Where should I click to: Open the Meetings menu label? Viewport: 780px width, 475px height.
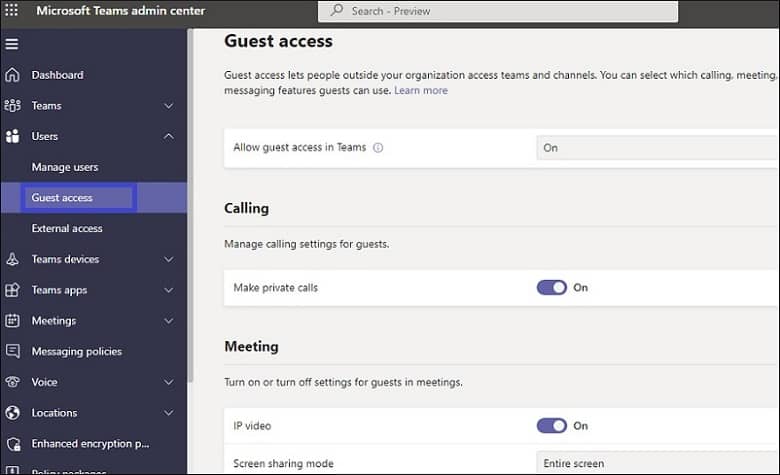[x=54, y=321]
